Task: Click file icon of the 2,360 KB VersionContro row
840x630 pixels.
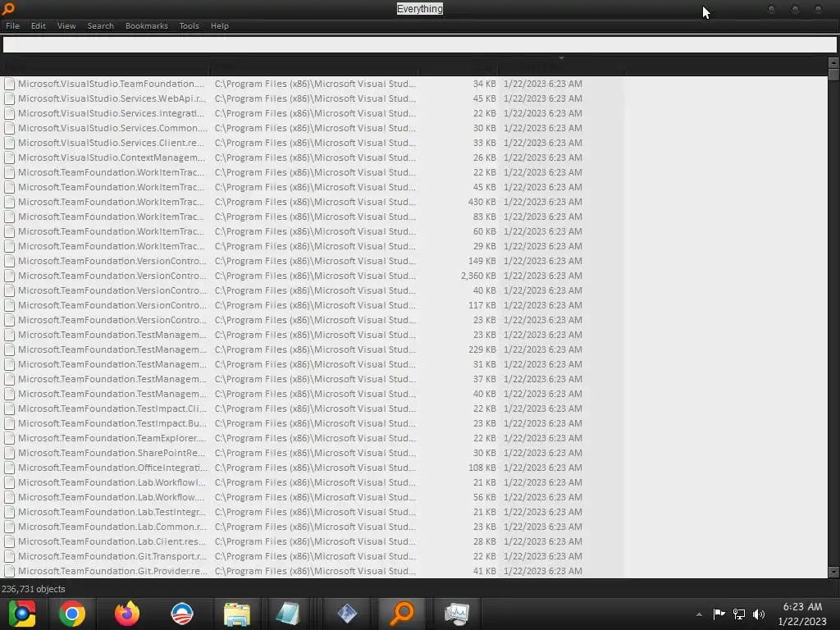Action: coord(9,276)
